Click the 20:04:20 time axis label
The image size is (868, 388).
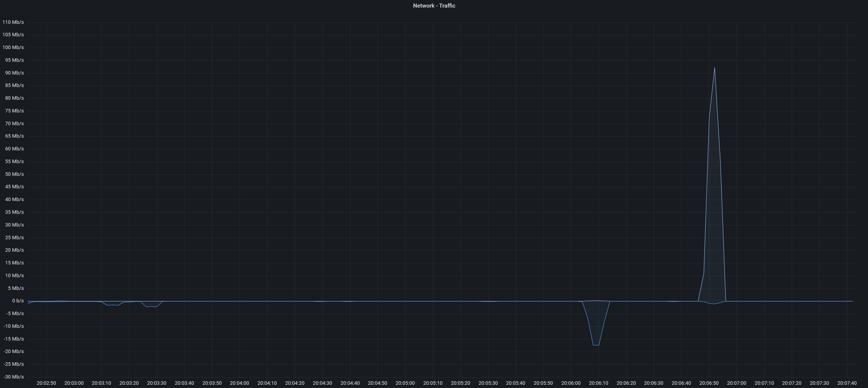[x=295, y=383]
